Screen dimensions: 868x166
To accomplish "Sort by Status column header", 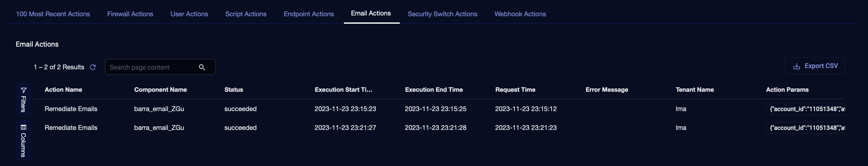I will tap(234, 90).
